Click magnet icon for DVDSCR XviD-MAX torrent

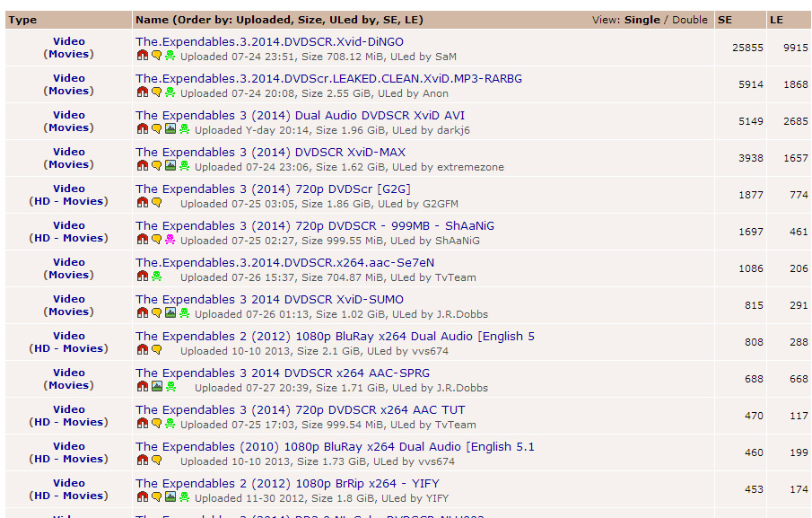[143, 166]
